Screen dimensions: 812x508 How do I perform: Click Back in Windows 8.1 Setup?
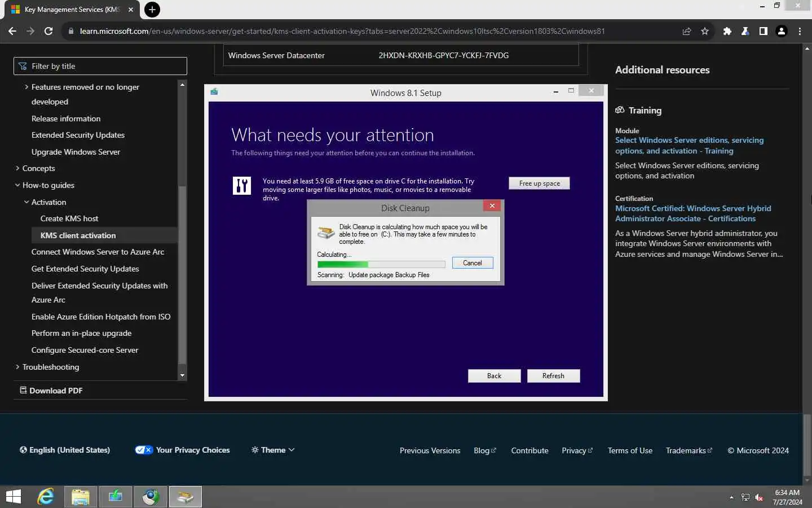coord(494,376)
